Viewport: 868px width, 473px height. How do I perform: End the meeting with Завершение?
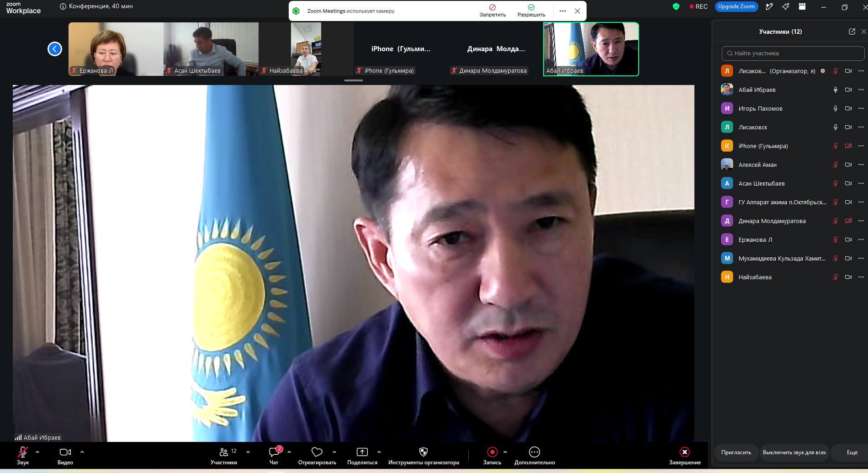(685, 456)
